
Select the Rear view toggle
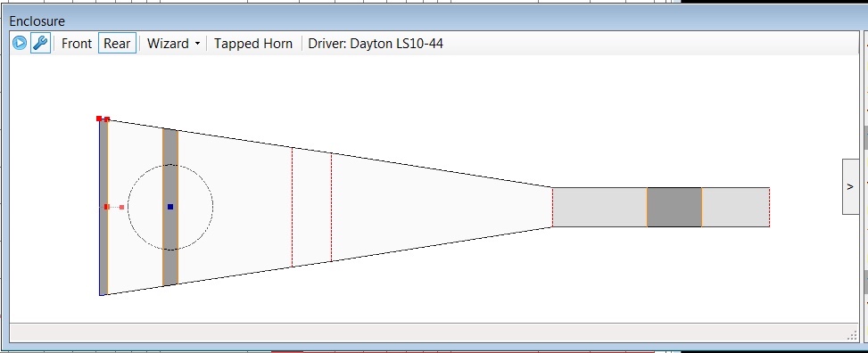click(x=117, y=43)
